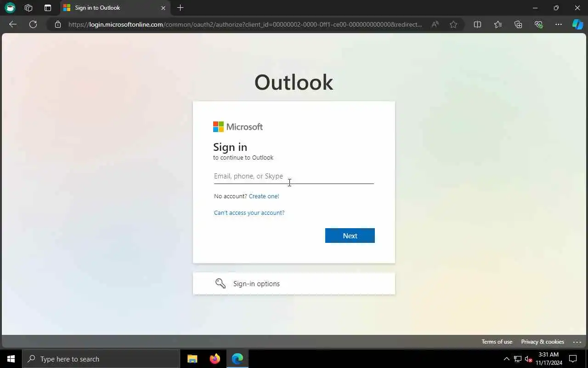This screenshot has width=588, height=368.
Task: Open a new tab with plus button
Action: [x=181, y=8]
